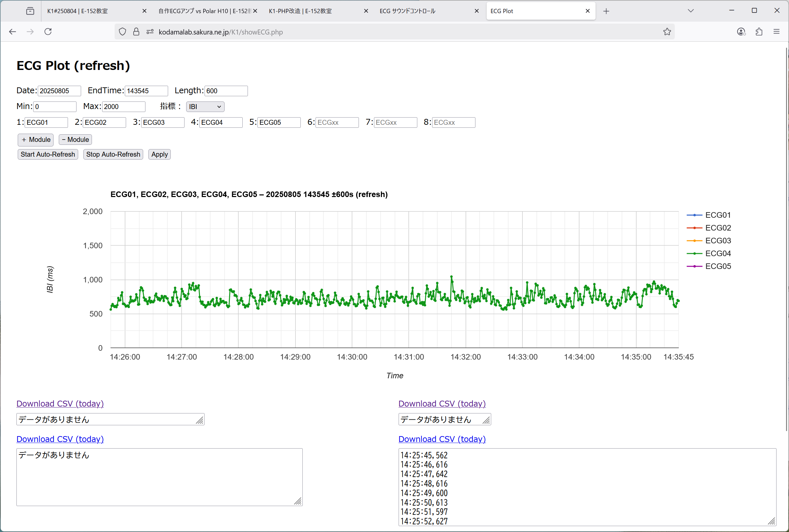Open the 指標 IBI dropdown
The image size is (789, 532).
click(x=205, y=106)
